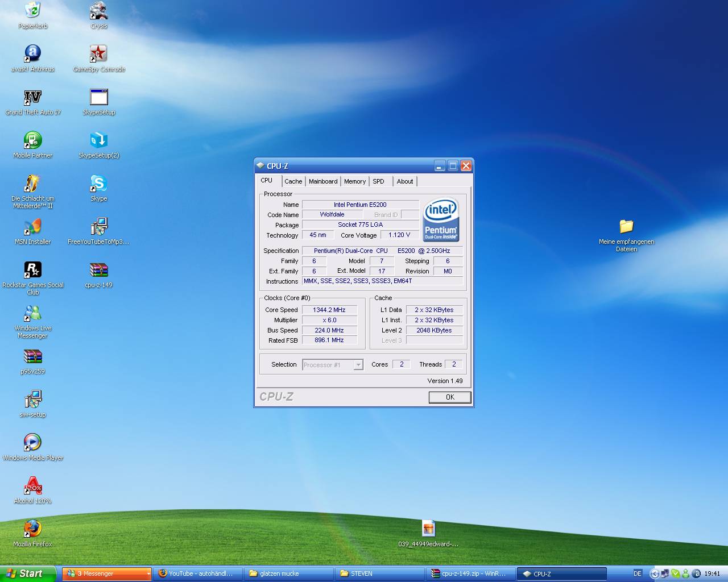Expand hidden system tray icons arrow
The width and height of the screenshot is (728, 582).
pos(655,573)
